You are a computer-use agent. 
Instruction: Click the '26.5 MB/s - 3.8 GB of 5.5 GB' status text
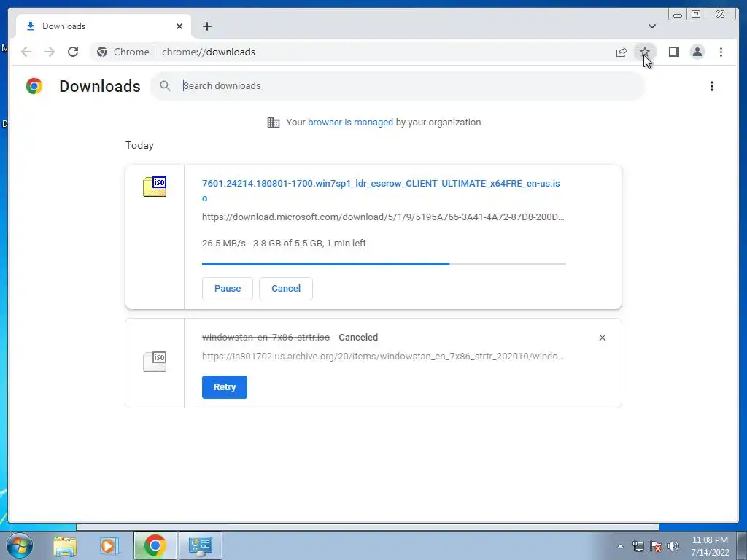coord(284,244)
